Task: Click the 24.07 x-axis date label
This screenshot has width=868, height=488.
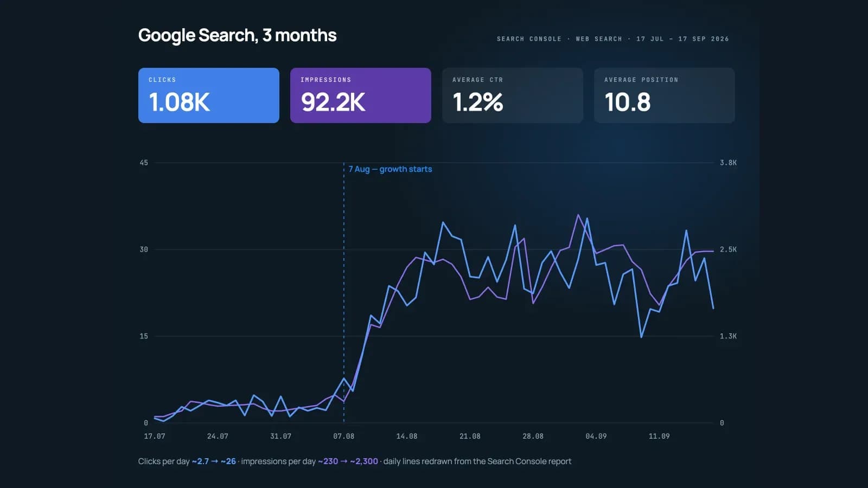Action: point(218,436)
